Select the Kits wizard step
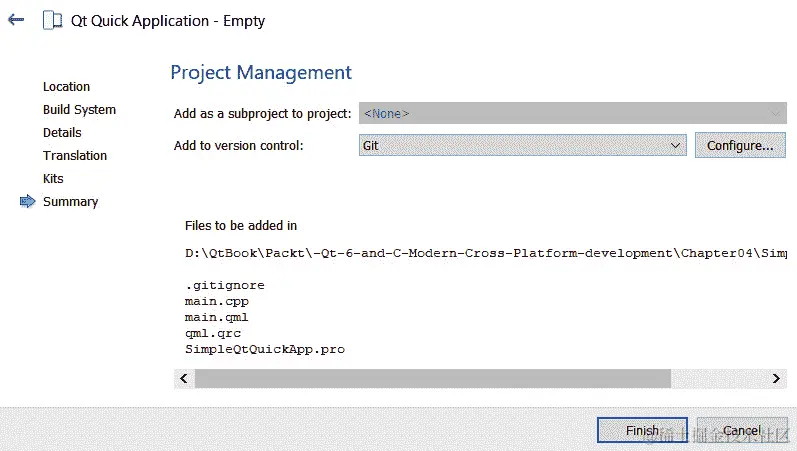797x451 pixels. coord(53,178)
